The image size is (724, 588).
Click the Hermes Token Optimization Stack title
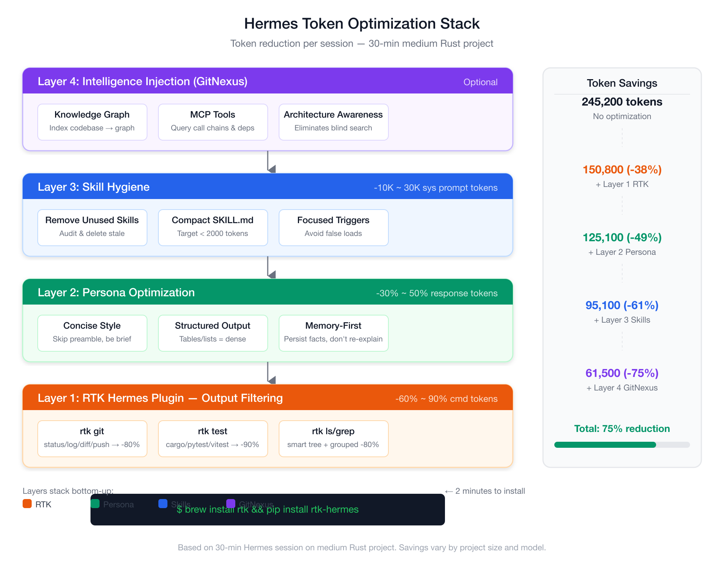coord(362,24)
